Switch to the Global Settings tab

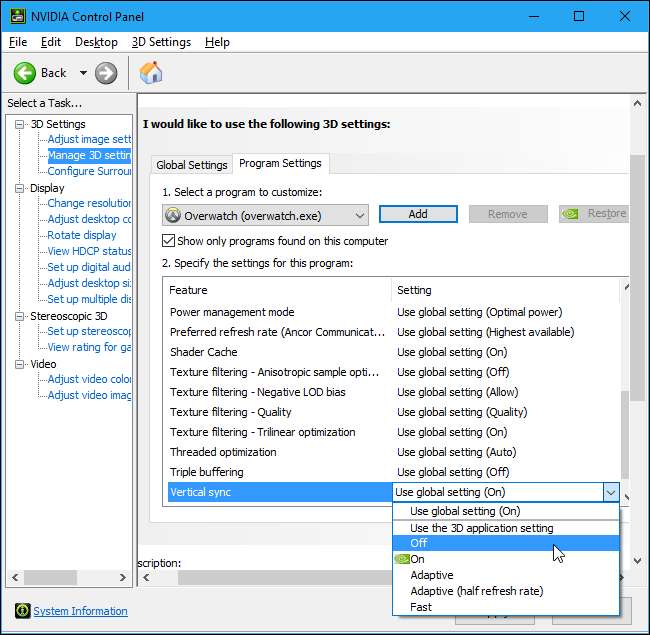[192, 164]
